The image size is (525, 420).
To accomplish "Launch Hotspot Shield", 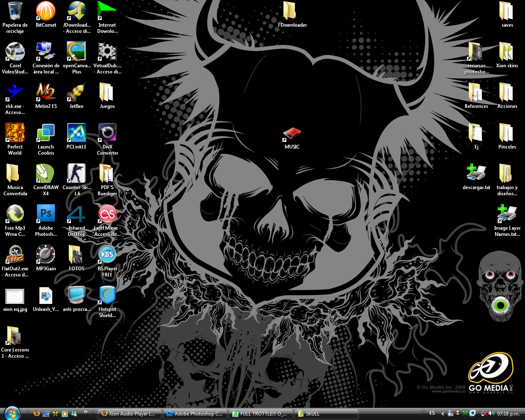I will click(107, 295).
